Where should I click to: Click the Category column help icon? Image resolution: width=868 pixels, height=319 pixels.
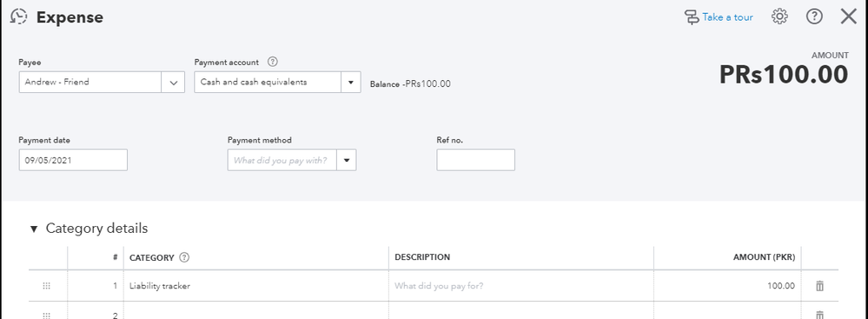point(185,257)
